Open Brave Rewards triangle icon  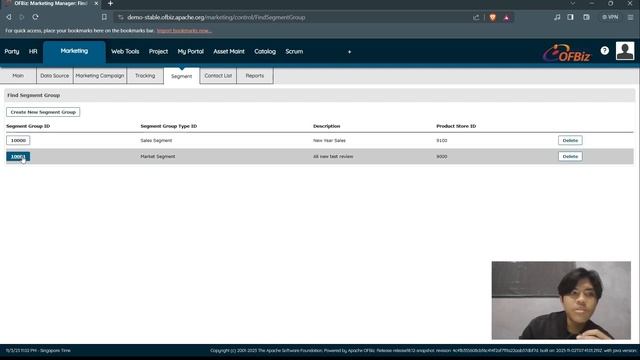(506, 17)
